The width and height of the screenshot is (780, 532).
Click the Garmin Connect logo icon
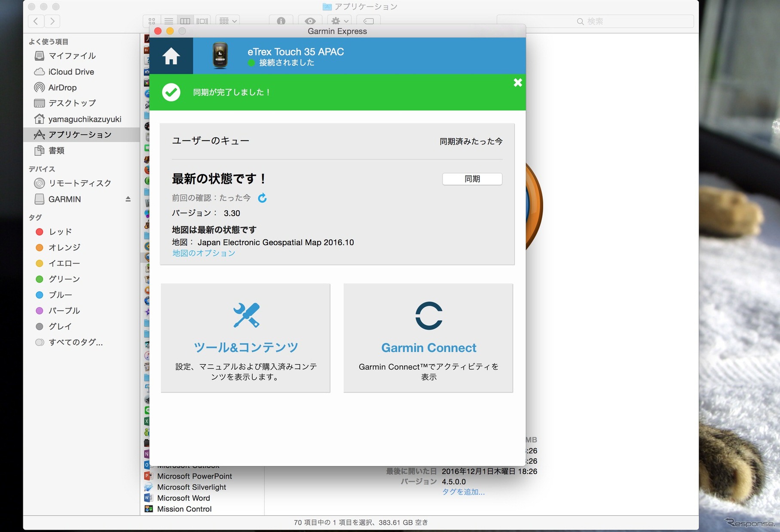(428, 316)
